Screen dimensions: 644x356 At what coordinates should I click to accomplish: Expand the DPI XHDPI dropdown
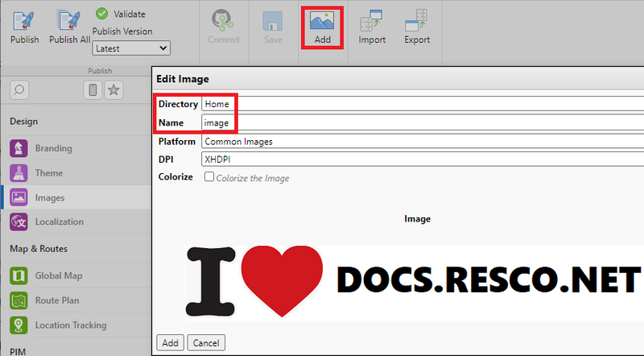coord(422,159)
